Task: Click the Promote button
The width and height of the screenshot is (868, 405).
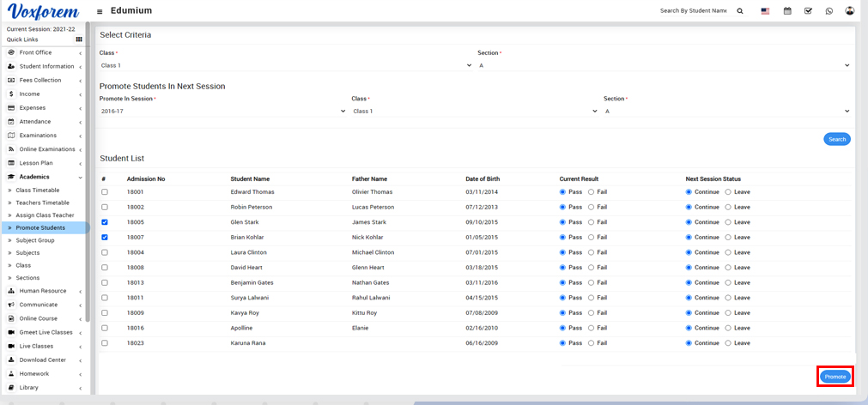Action: 835,377
